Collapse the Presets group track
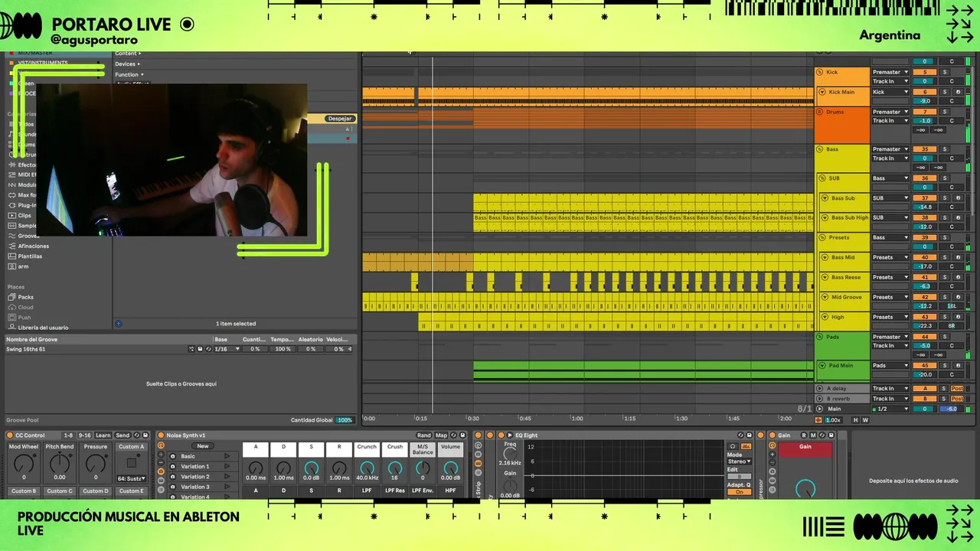Viewport: 980px width, 551px height. click(822, 237)
